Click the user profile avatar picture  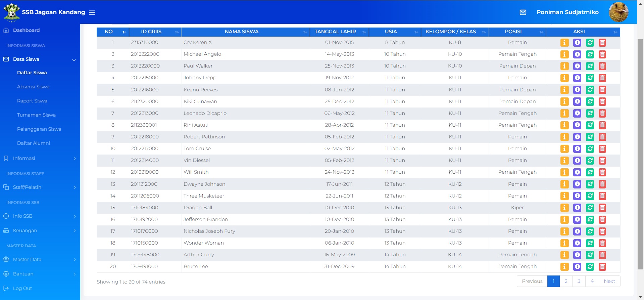coord(618,12)
